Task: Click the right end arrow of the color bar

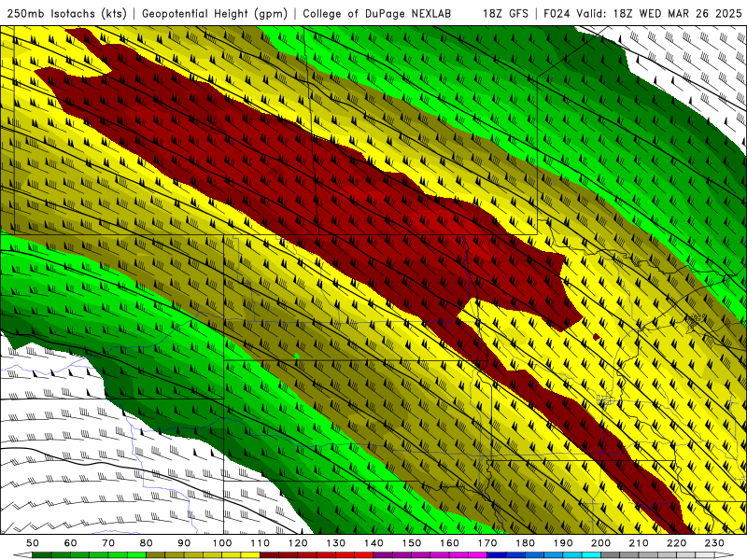Action: (725, 555)
